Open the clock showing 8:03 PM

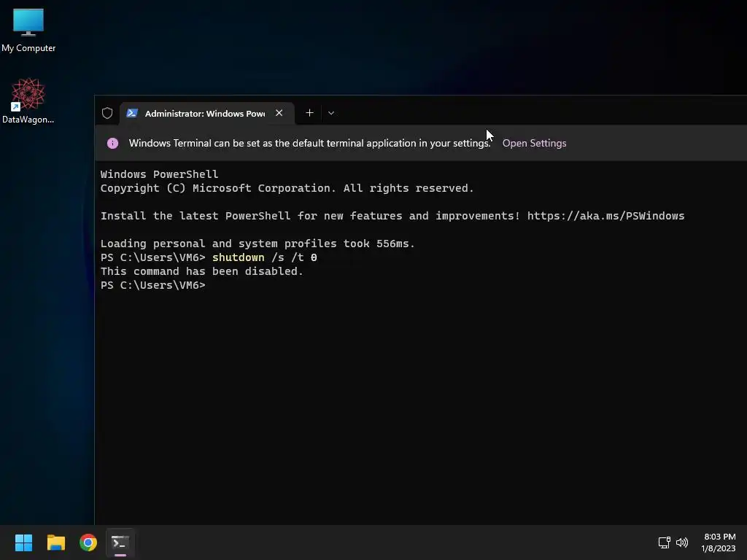[719, 542]
